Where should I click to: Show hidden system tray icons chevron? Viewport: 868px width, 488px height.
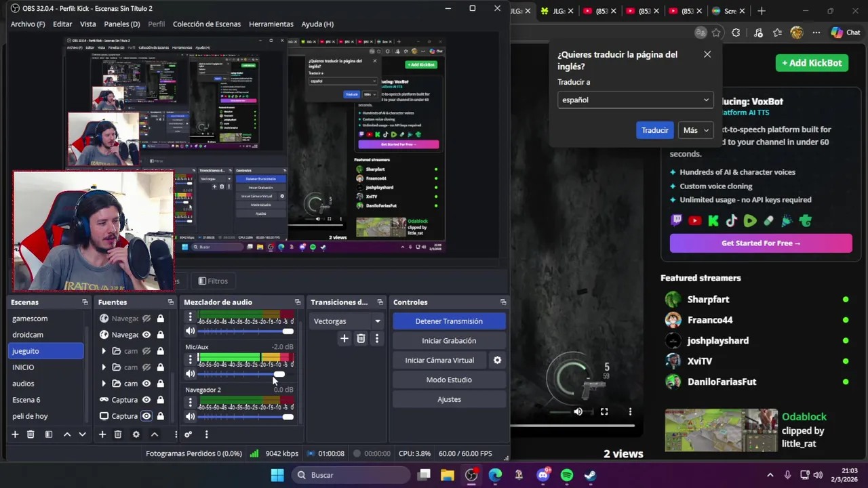coord(770,475)
